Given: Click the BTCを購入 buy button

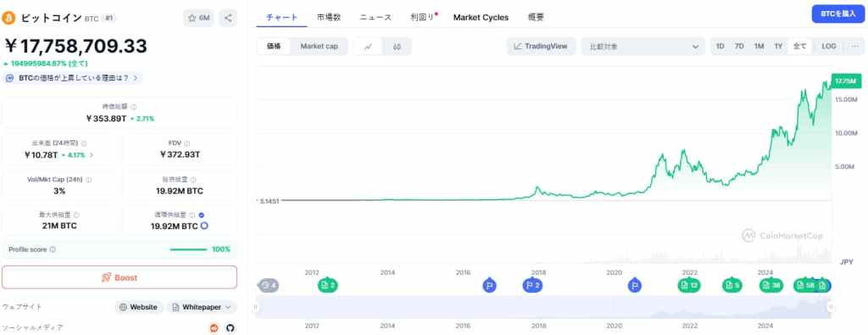Looking at the screenshot, I should 838,14.
